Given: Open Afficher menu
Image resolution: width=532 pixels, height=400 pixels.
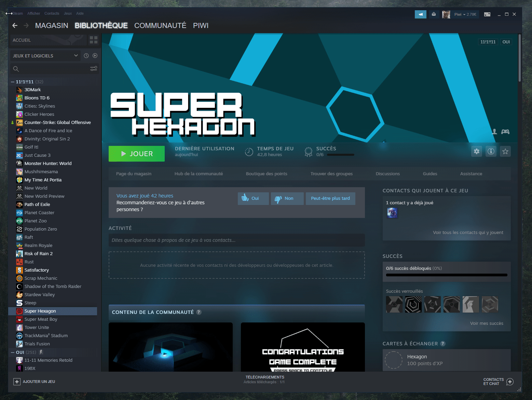Looking at the screenshot, I should (33, 14).
